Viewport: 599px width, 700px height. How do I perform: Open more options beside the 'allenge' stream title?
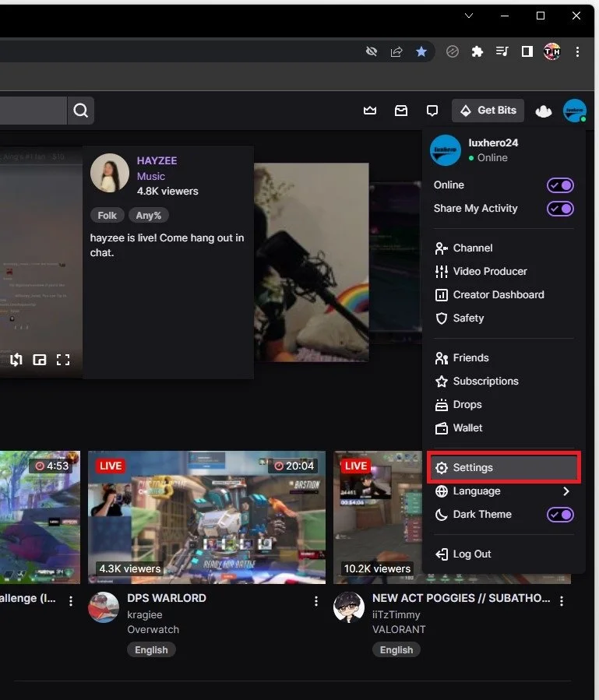click(71, 601)
